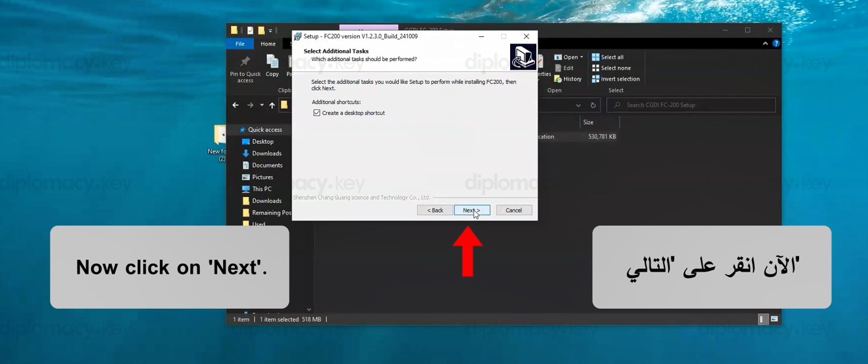This screenshot has width=868, height=364.
Task: Refresh the folder view
Action: pyautogui.click(x=593, y=105)
